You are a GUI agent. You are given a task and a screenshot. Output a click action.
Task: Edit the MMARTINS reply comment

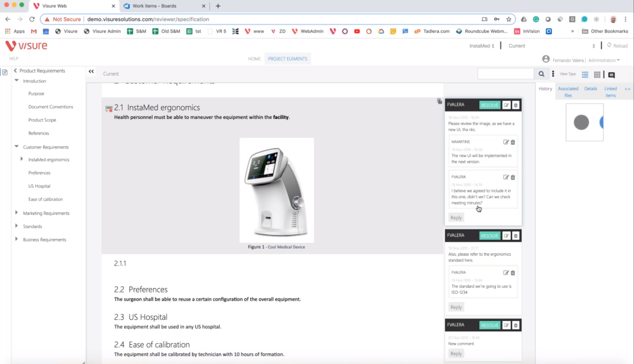coord(506,142)
